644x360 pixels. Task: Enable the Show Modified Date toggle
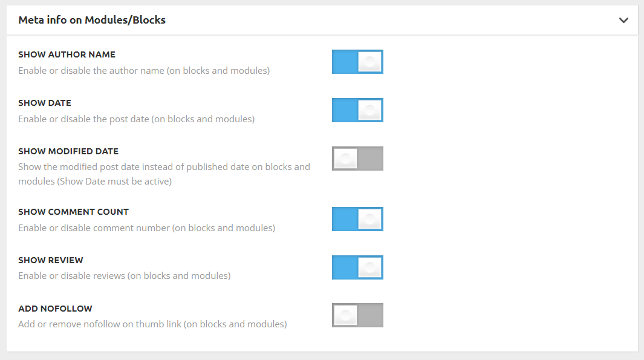[357, 159]
